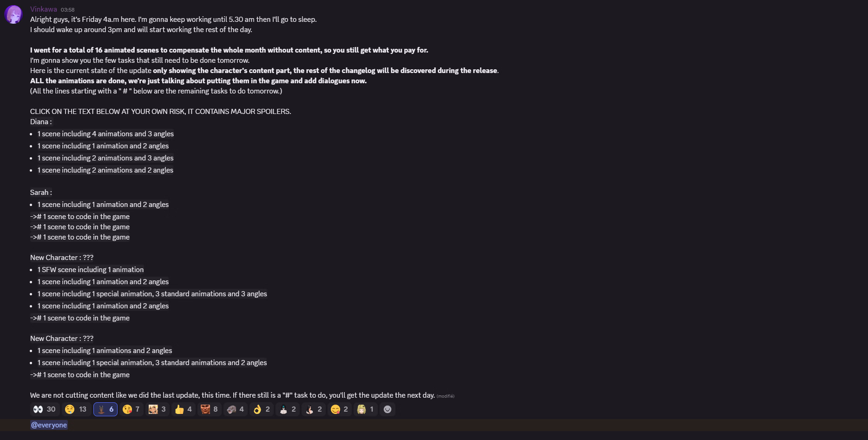868x440 pixels.
Task: React with the kissing heart emoji
Action: 132,409
